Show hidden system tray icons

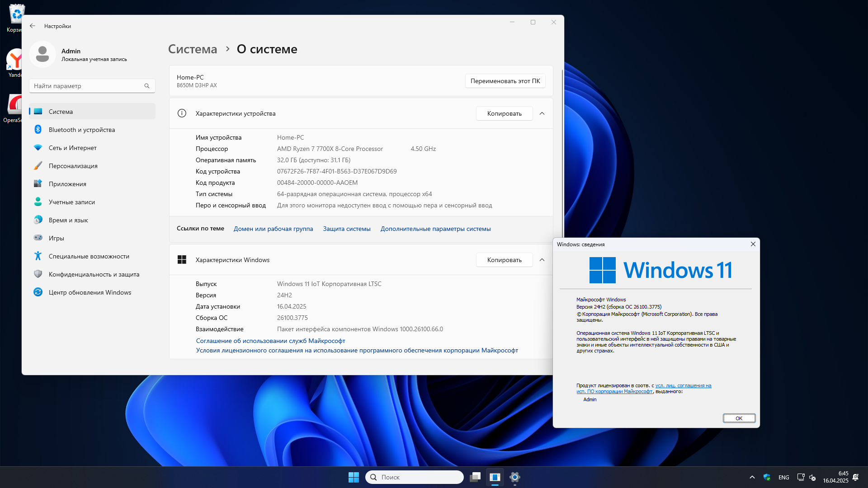(752, 477)
